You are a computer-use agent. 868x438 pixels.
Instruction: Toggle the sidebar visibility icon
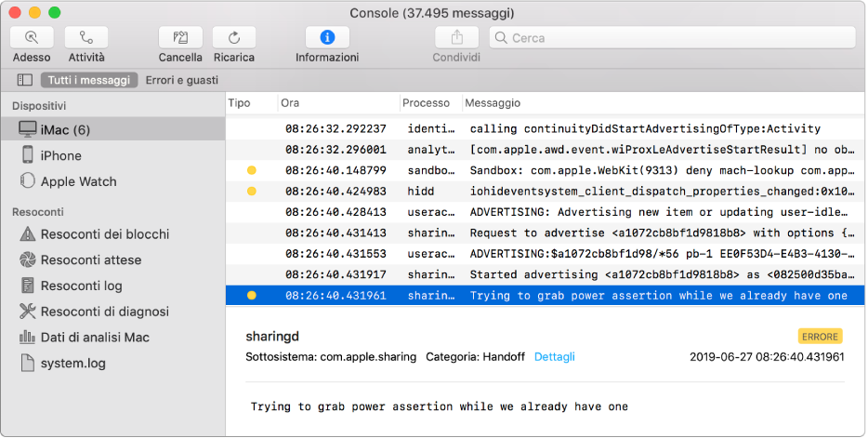pyautogui.click(x=25, y=80)
